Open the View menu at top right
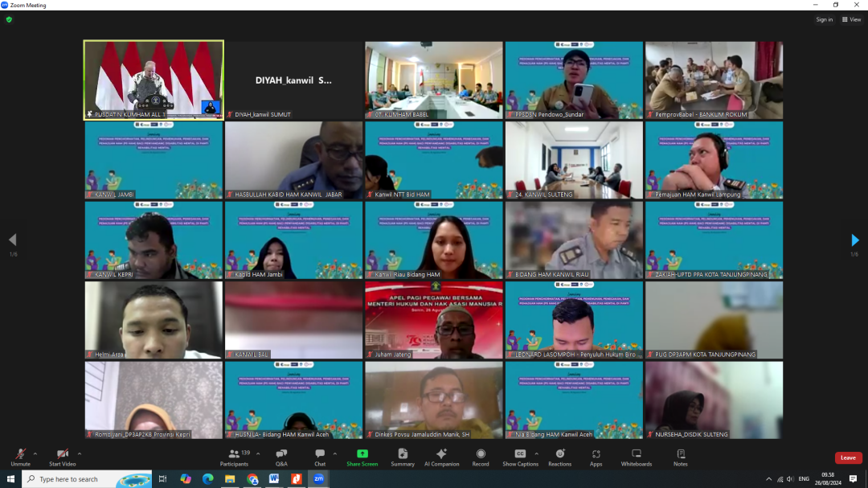Screen dimensions: 868x488 point(851,19)
